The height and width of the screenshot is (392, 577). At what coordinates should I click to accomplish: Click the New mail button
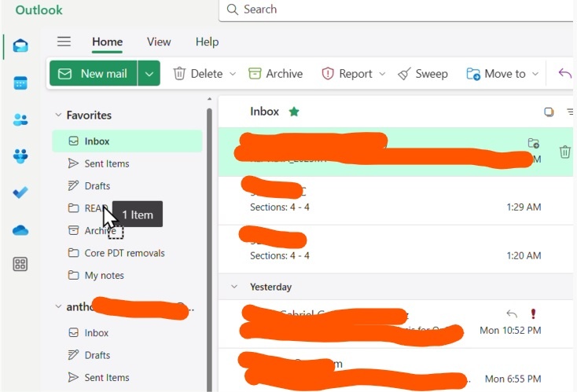[94, 73]
